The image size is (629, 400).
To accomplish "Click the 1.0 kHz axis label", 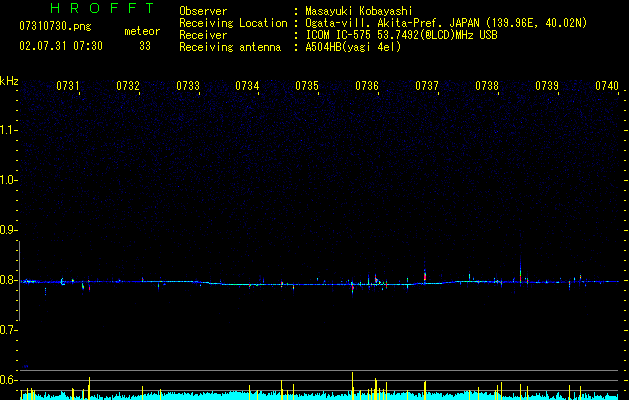I will [x=8, y=180].
